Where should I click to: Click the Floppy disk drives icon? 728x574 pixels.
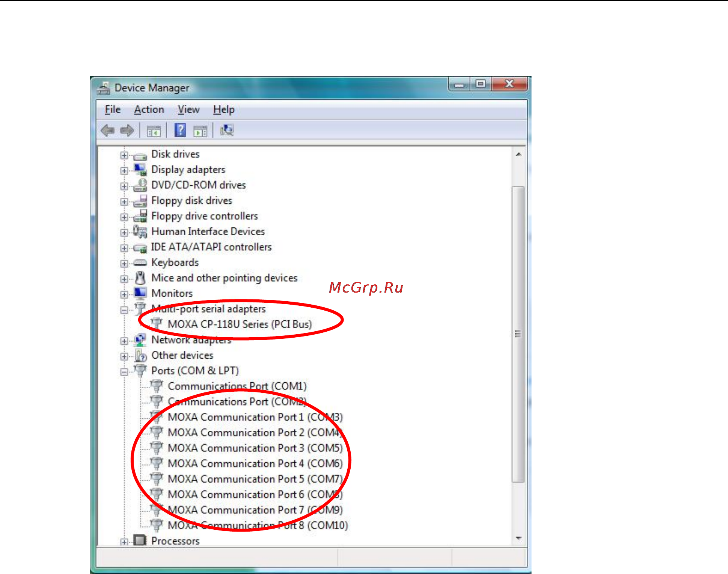[140, 201]
